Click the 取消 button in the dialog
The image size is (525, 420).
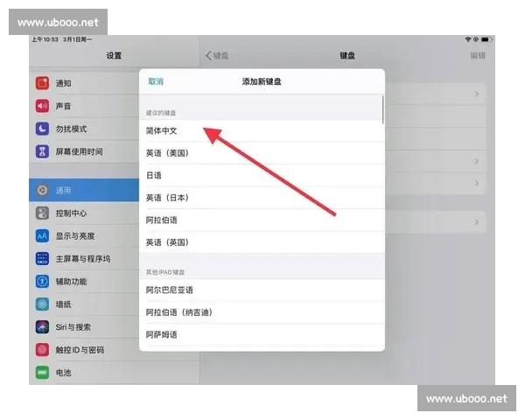156,81
